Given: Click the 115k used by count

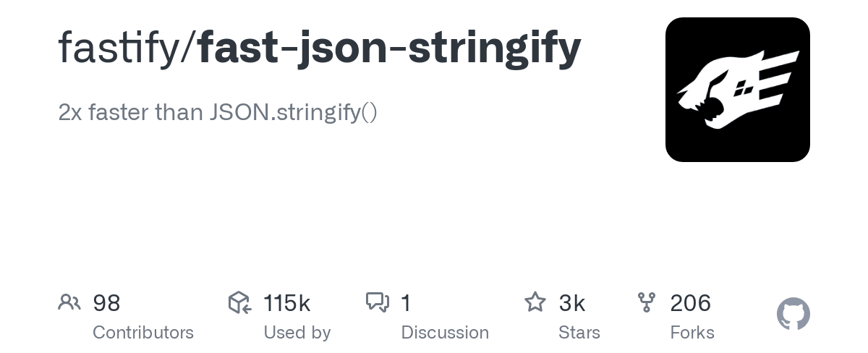Looking at the screenshot, I should coord(286,303).
